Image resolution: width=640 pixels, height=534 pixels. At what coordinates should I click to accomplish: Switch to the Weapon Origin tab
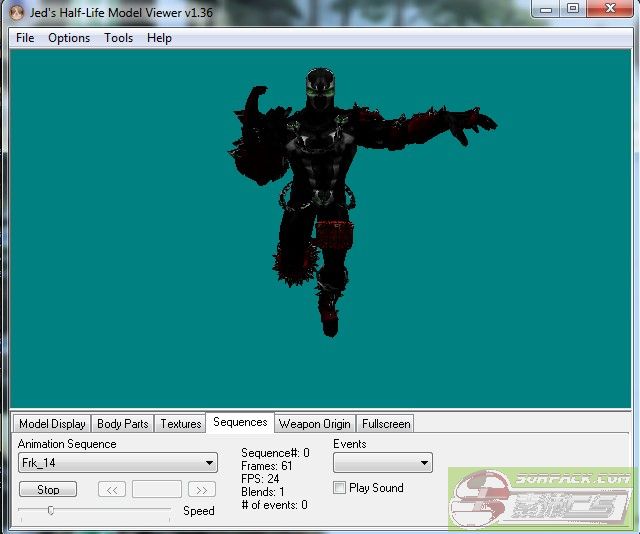pos(315,424)
